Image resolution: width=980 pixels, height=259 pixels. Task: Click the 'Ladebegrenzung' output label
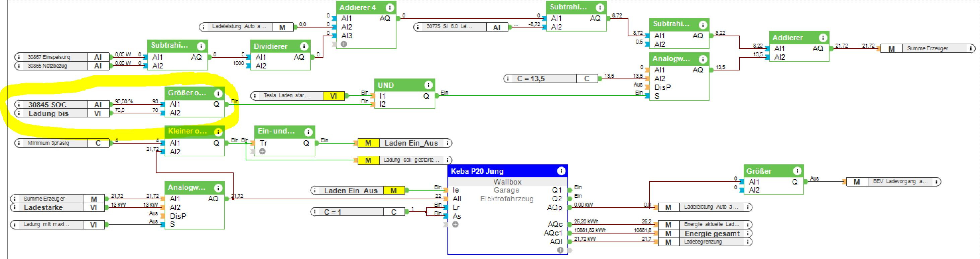(x=703, y=242)
